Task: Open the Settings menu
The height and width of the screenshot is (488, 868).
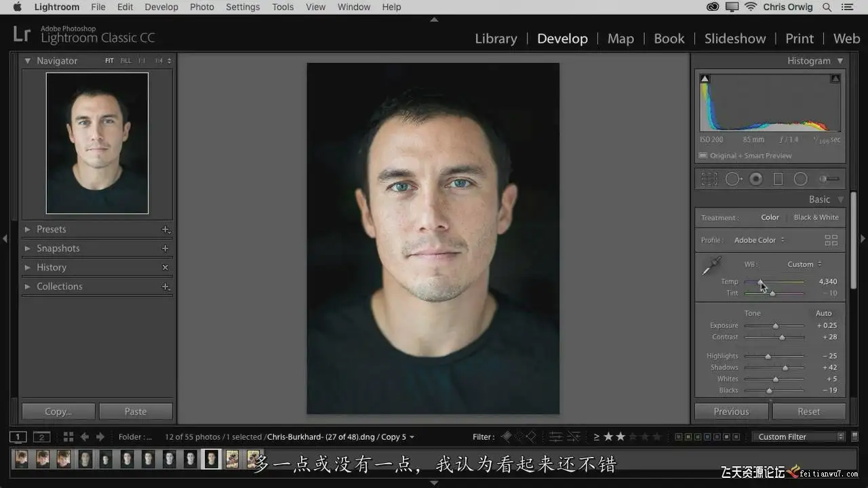Action: [243, 7]
